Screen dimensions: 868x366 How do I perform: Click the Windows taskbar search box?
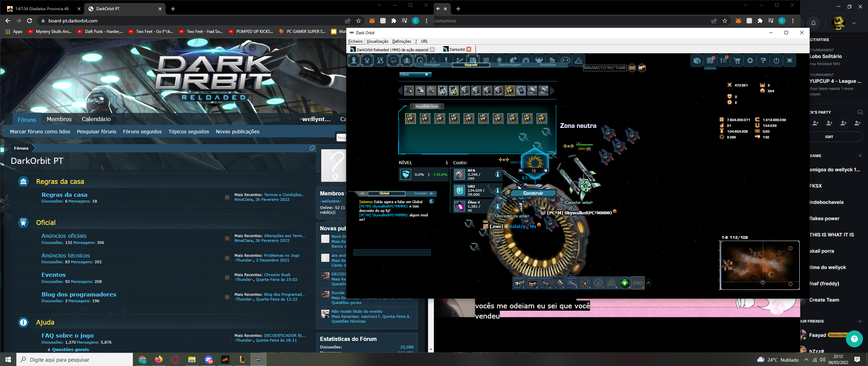point(75,360)
